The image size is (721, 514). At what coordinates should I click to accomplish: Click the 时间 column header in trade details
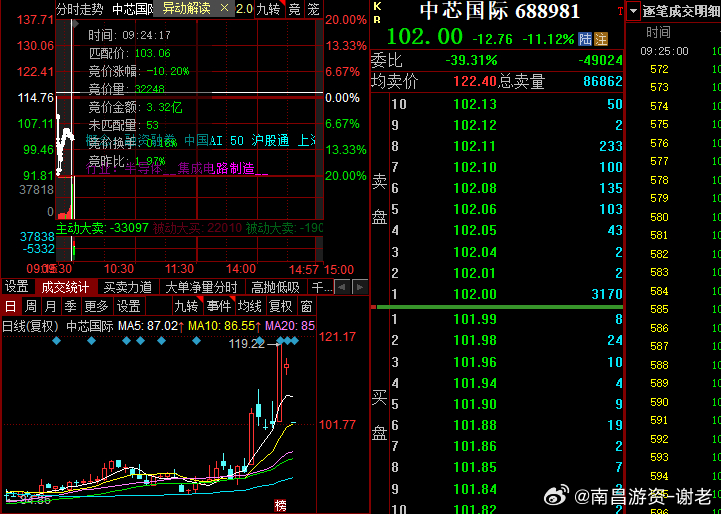tap(658, 32)
